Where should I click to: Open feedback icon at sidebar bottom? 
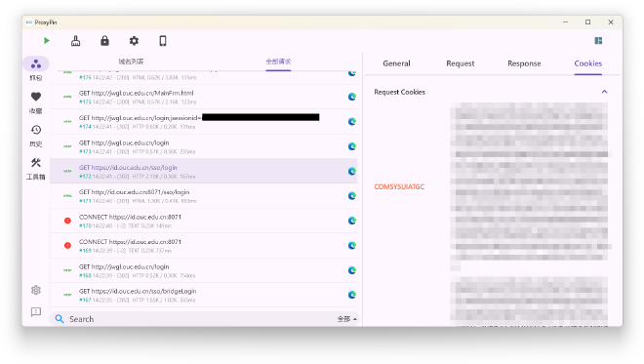(36, 312)
